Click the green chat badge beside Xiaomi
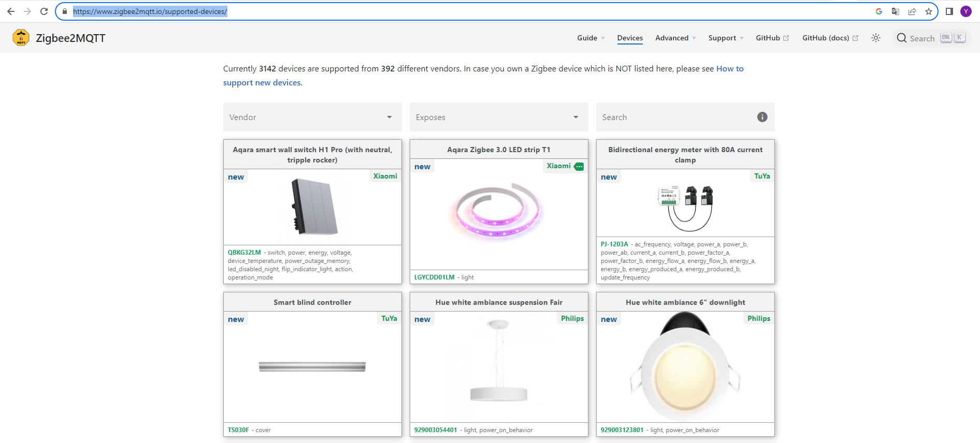Screen dimensions: 980x443 coord(579,166)
